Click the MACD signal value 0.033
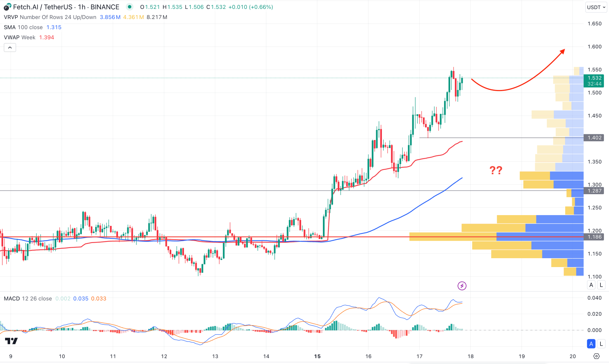The image size is (609, 364). click(x=99, y=298)
